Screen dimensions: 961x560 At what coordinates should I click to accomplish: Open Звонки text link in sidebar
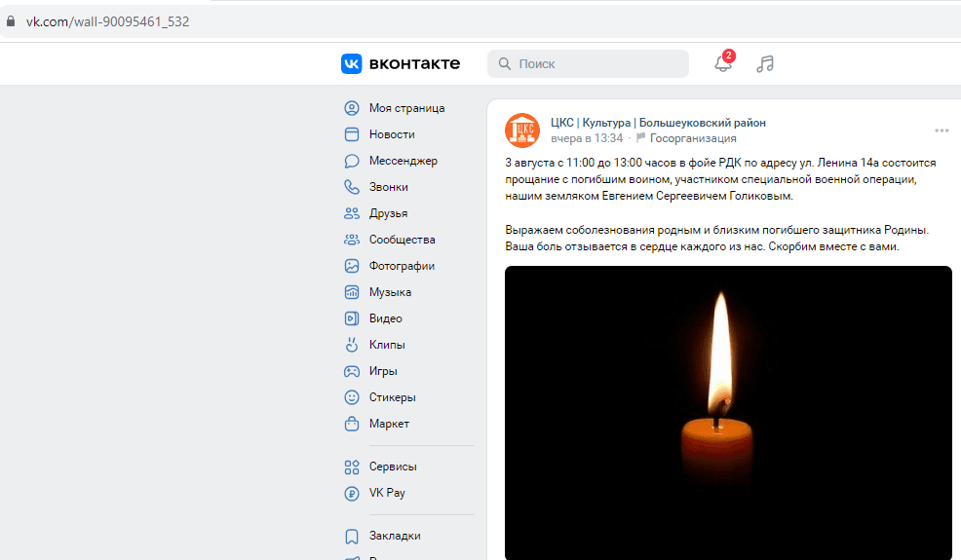point(389,188)
